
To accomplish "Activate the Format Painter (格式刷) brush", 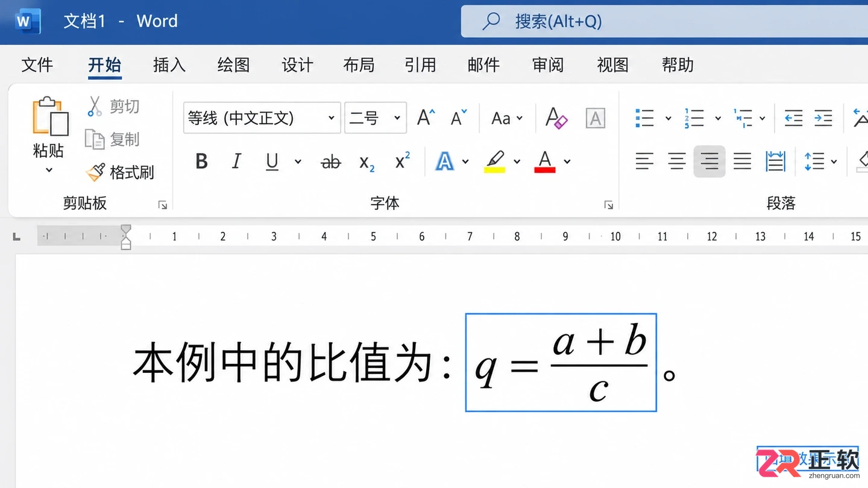I will (95, 172).
